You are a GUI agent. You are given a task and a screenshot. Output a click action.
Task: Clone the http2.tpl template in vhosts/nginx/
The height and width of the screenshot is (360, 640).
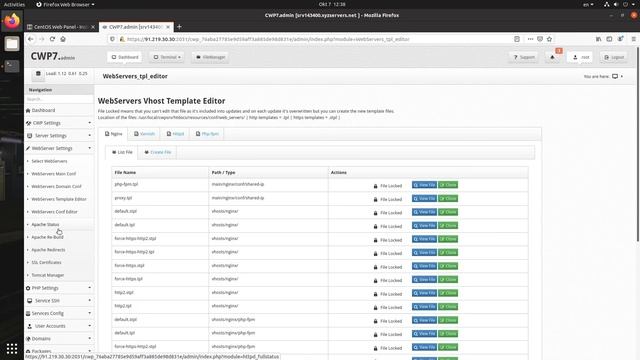click(448, 307)
